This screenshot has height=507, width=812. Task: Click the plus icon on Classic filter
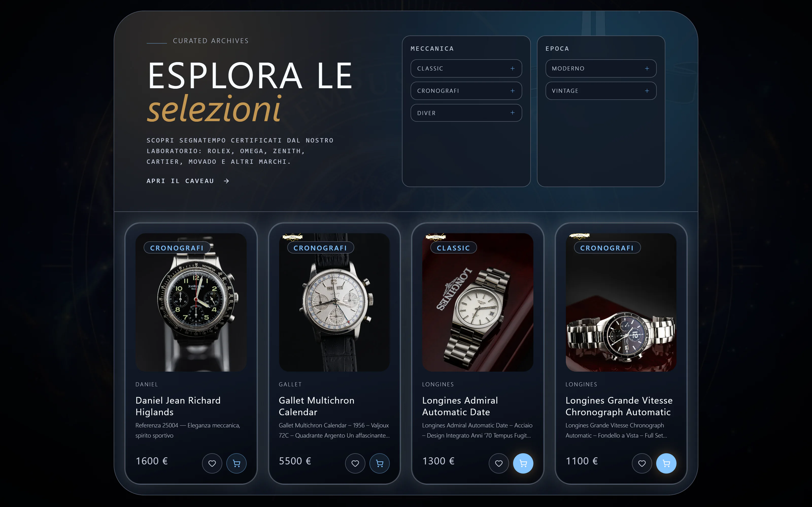[512, 68]
